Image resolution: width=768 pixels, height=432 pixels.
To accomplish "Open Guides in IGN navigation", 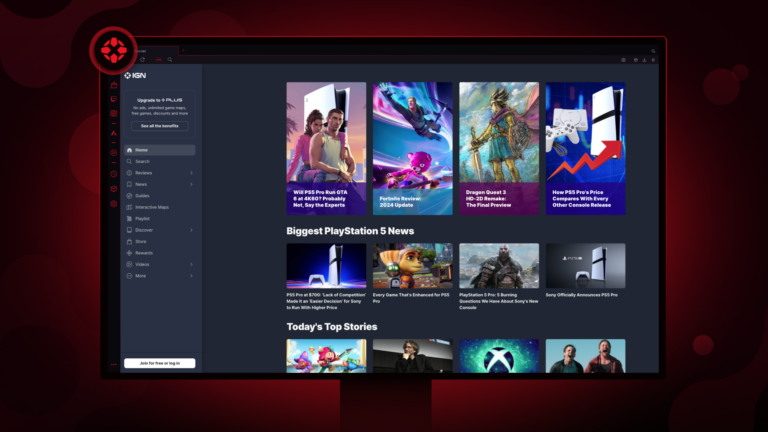I will tap(160, 195).
